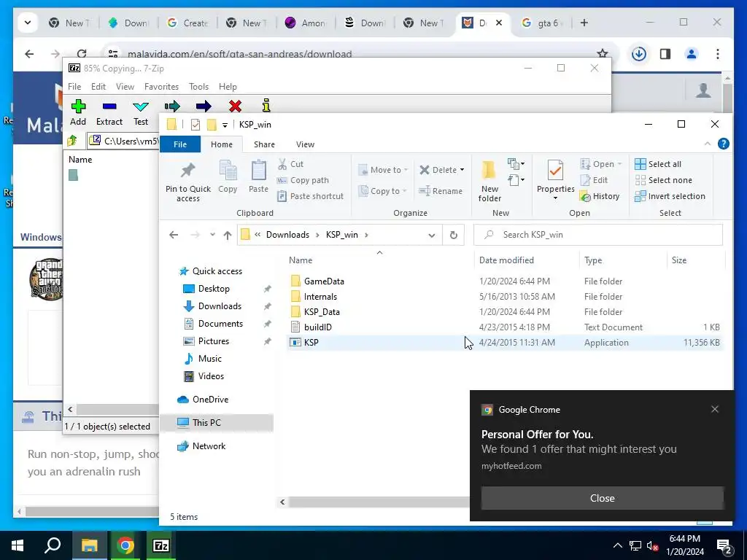Screen dimensions: 747x560
Task: Click horizontal scrollbar left arrow in file list
Action: [282, 502]
